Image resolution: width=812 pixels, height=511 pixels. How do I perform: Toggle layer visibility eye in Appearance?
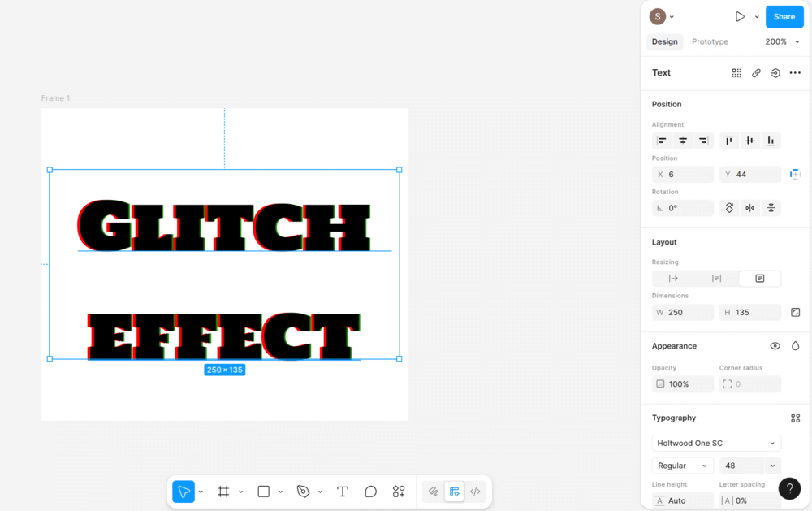[775, 346]
